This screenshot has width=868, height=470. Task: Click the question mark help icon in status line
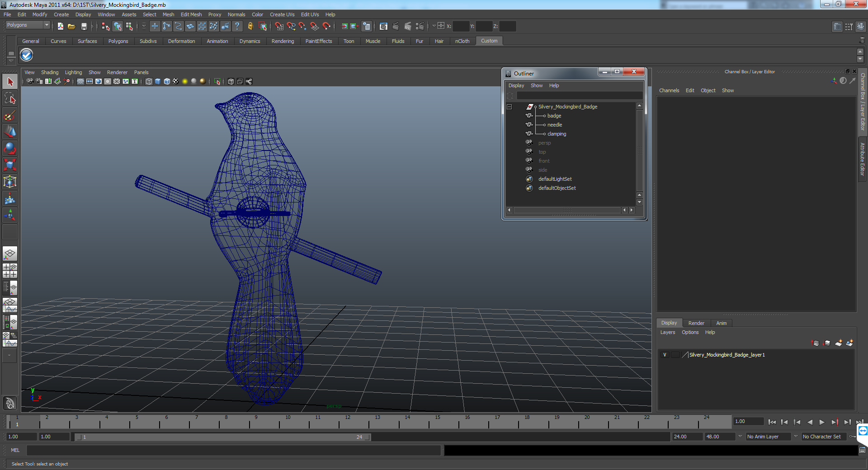(x=237, y=26)
